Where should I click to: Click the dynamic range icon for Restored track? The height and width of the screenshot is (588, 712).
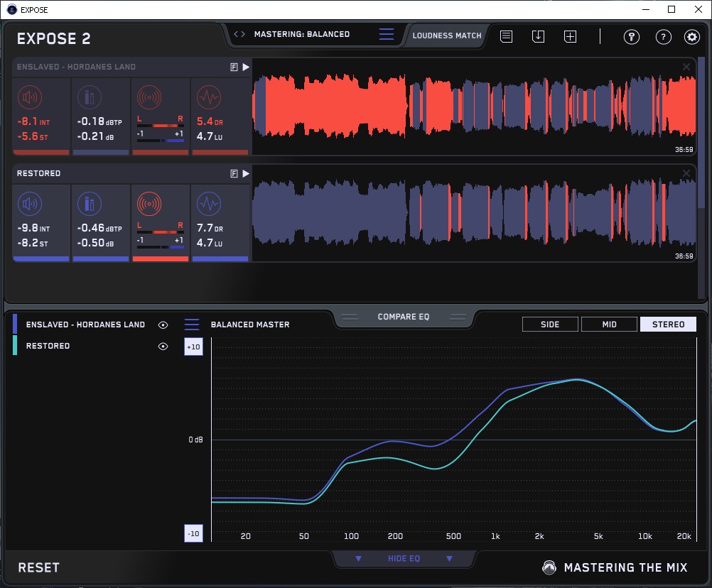[209, 204]
